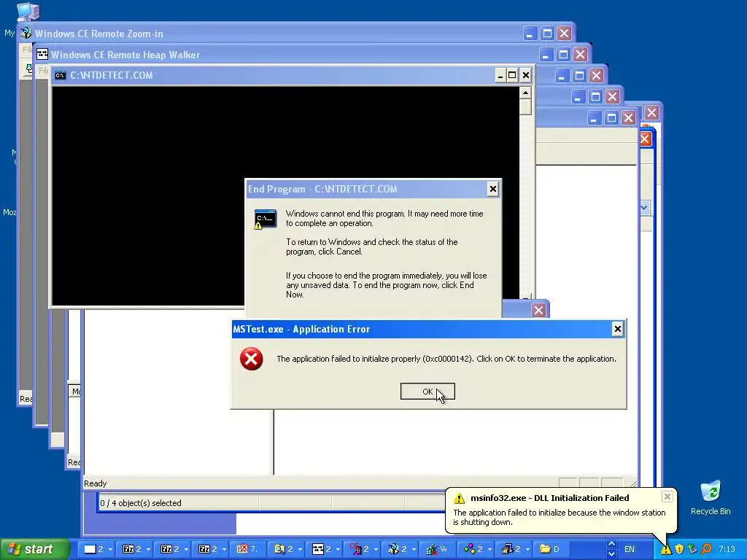
Task: Expand the magnifier taskbar group dropdown arrow
Action: pyautogui.click(x=300, y=550)
